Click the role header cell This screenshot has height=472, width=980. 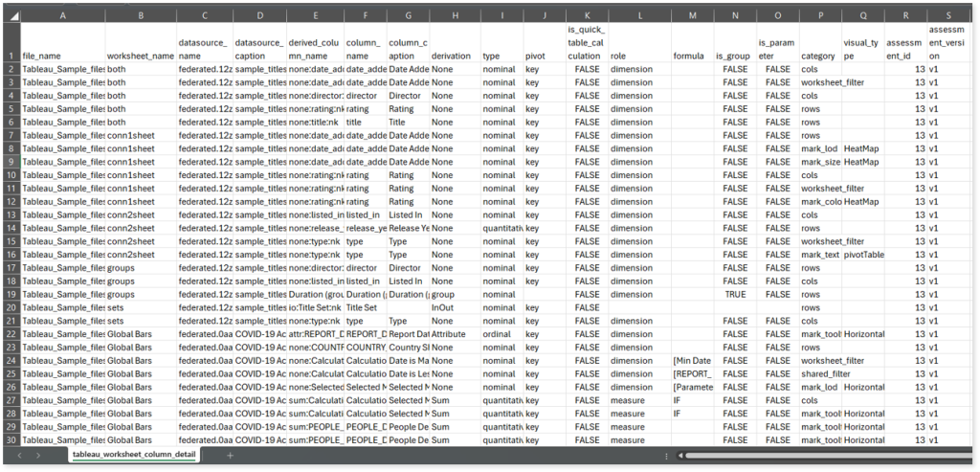point(640,42)
